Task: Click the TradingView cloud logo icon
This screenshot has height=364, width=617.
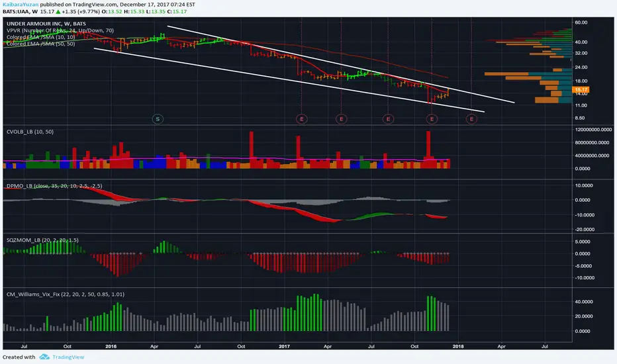Action: [44, 357]
